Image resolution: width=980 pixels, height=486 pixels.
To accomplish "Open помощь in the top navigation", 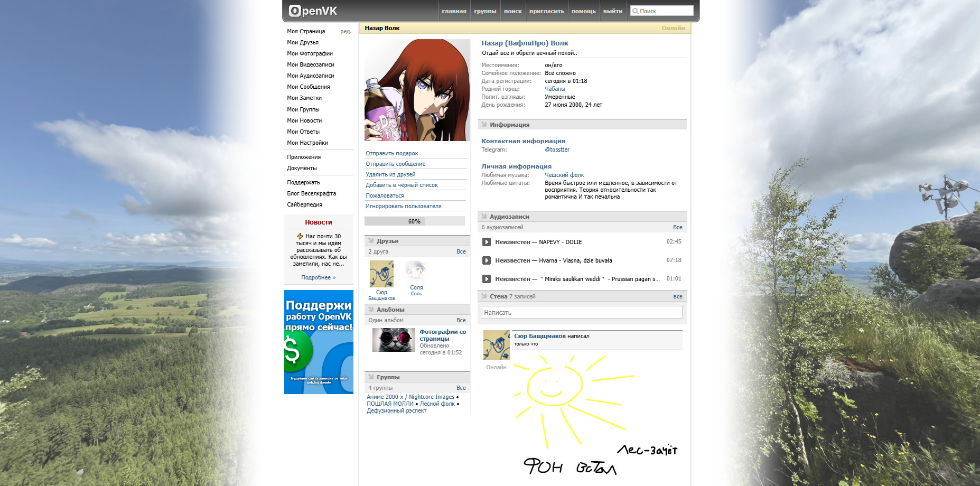I will click(583, 11).
